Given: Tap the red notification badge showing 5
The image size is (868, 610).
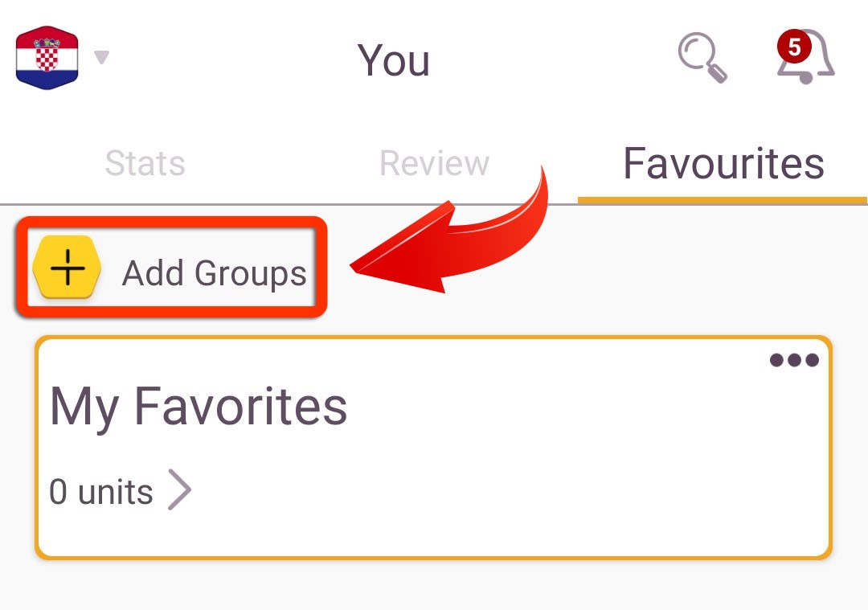Looking at the screenshot, I should [x=794, y=47].
